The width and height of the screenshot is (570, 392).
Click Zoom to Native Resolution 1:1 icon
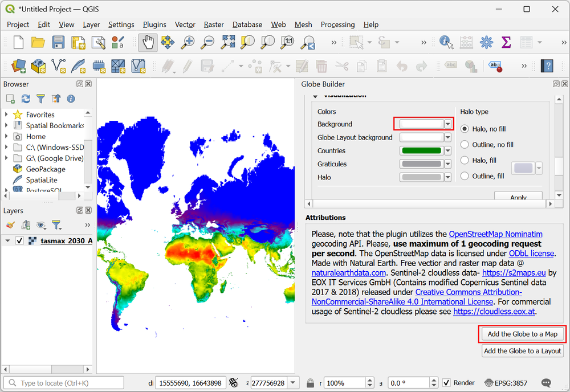pos(287,42)
